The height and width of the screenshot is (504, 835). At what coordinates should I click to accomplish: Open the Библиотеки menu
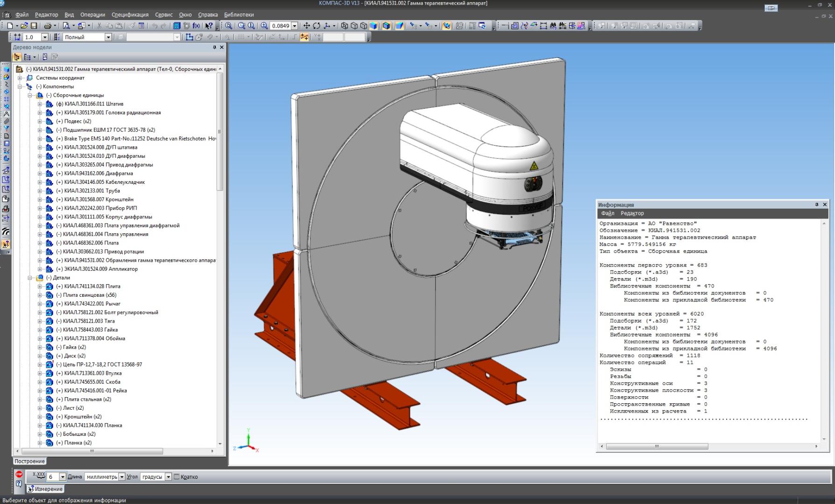pyautogui.click(x=239, y=14)
